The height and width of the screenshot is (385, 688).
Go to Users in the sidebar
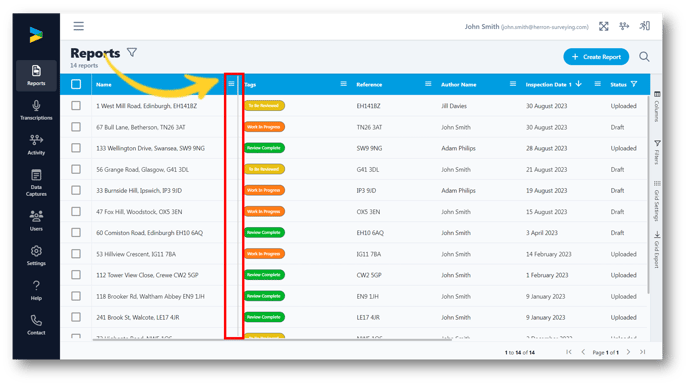click(36, 221)
